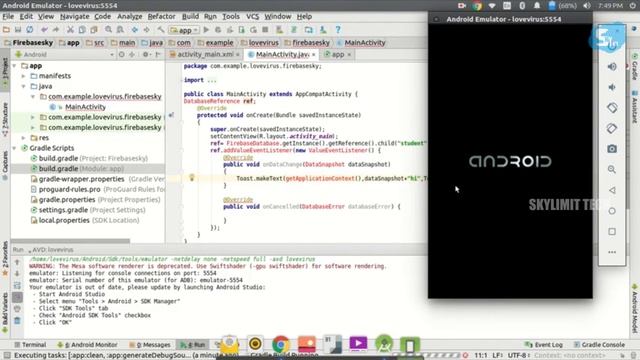Open the Event Log
The width and height of the screenshot is (640, 360).
click(543, 344)
